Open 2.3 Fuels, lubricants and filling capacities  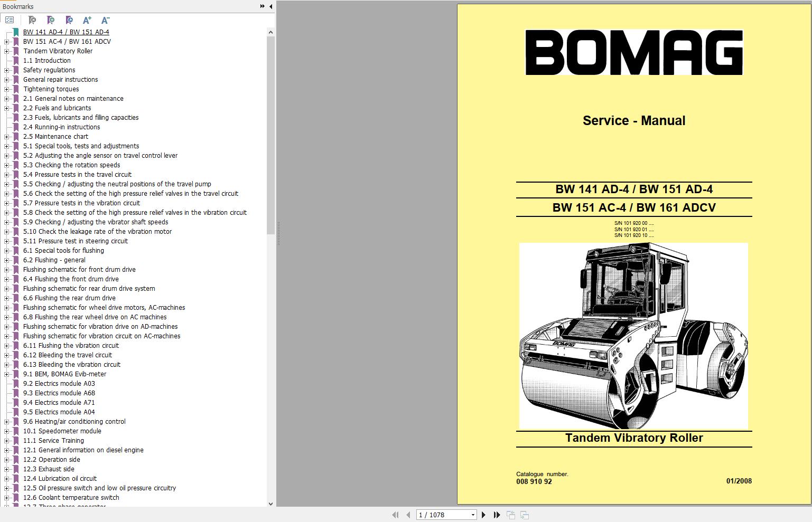pos(81,118)
